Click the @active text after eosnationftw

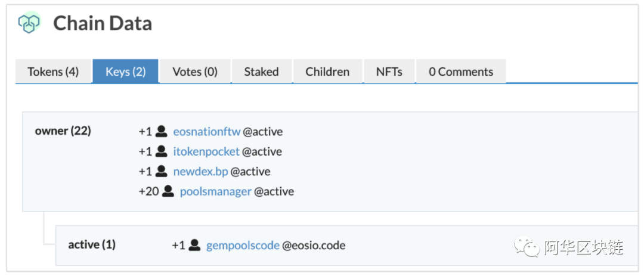click(263, 132)
